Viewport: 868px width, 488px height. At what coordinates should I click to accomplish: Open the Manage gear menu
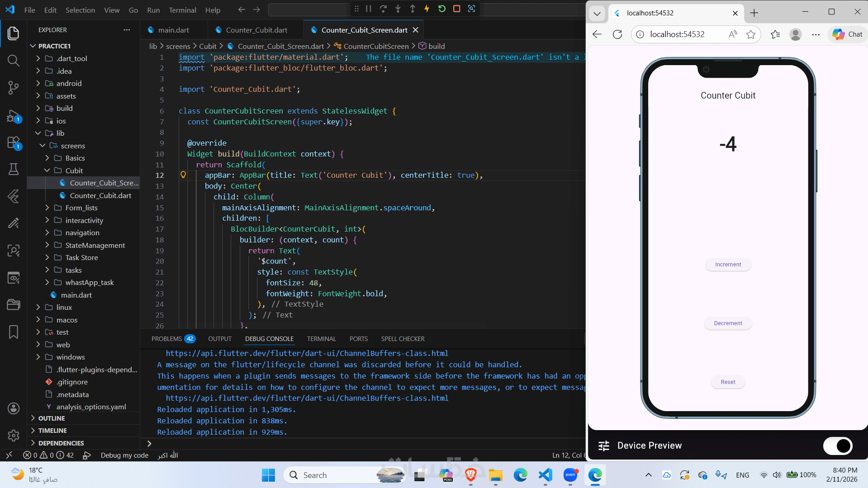click(x=14, y=435)
